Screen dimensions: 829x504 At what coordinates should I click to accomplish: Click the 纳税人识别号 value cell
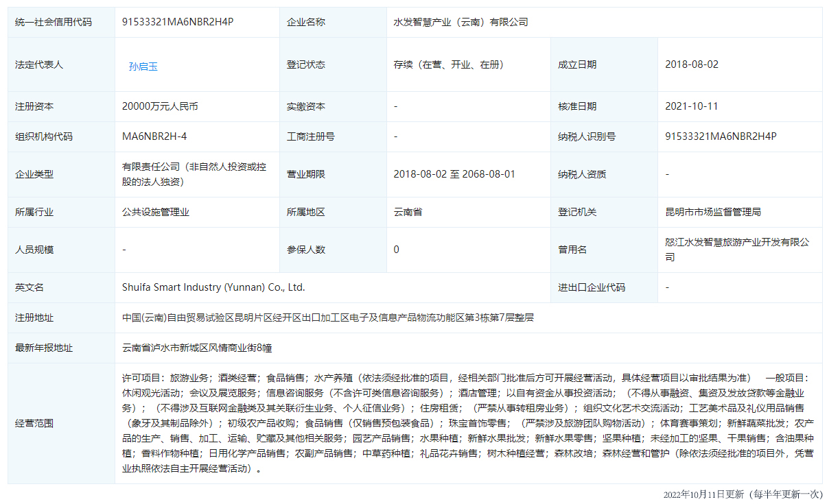coord(721,136)
